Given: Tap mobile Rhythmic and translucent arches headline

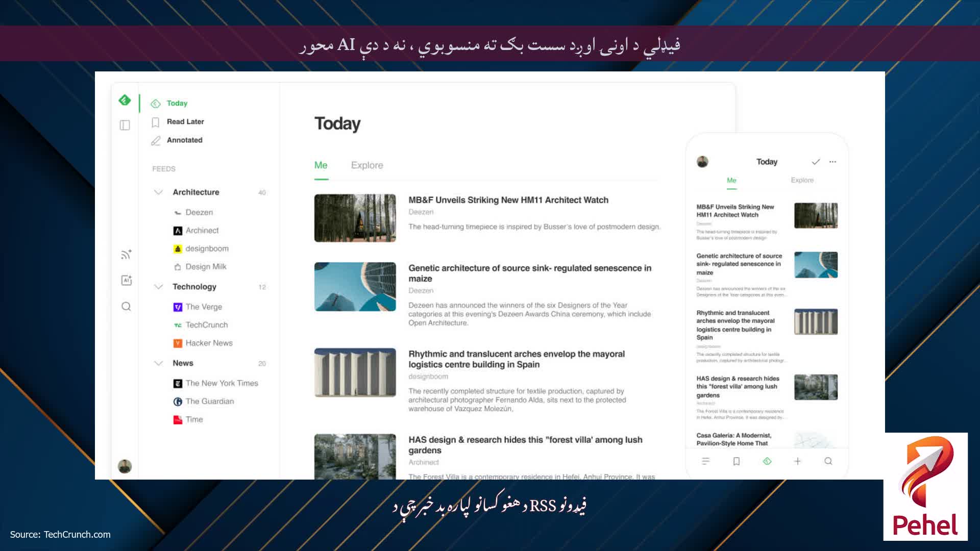Looking at the screenshot, I should (x=735, y=325).
